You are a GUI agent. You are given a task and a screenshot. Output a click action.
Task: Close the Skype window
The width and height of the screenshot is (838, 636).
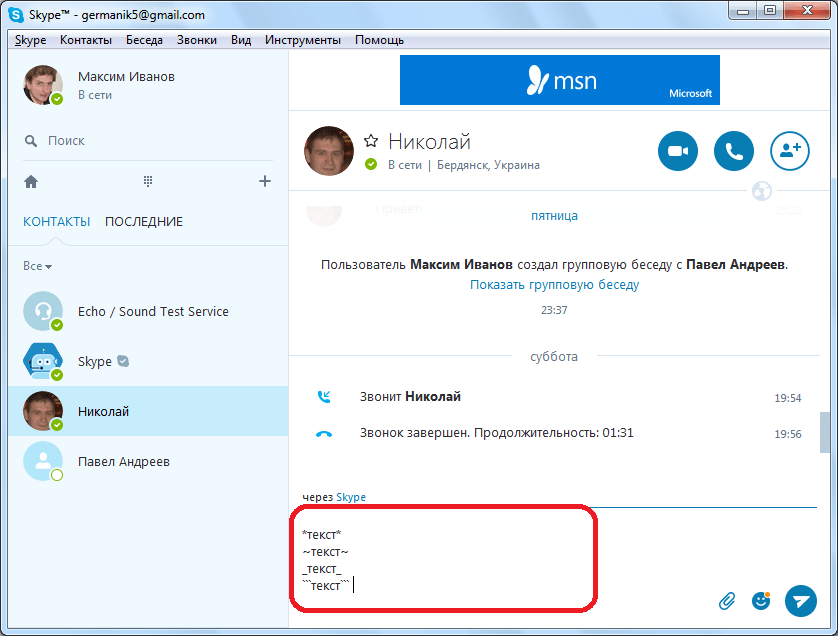808,11
